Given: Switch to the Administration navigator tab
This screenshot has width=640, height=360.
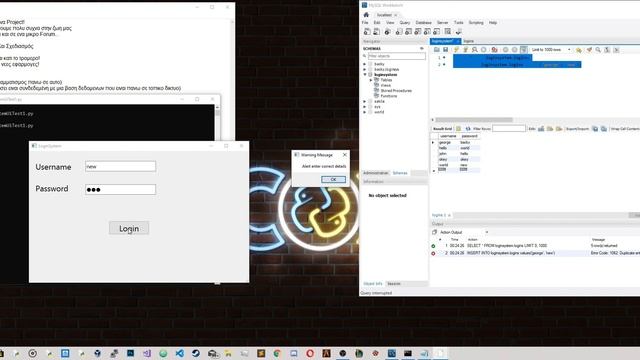Looking at the screenshot, I should click(376, 173).
